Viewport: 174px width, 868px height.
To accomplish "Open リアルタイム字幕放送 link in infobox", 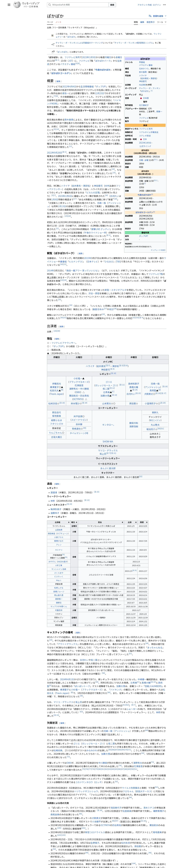I will [148, 132].
